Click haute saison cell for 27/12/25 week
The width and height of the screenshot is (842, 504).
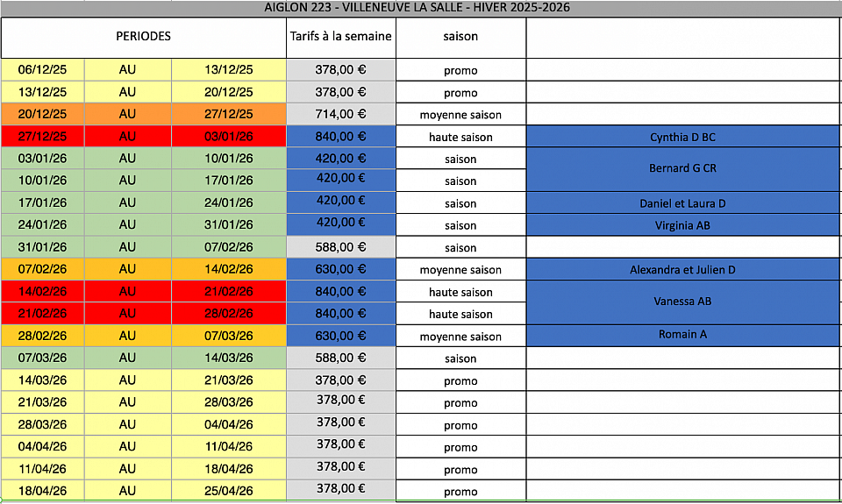click(460, 137)
